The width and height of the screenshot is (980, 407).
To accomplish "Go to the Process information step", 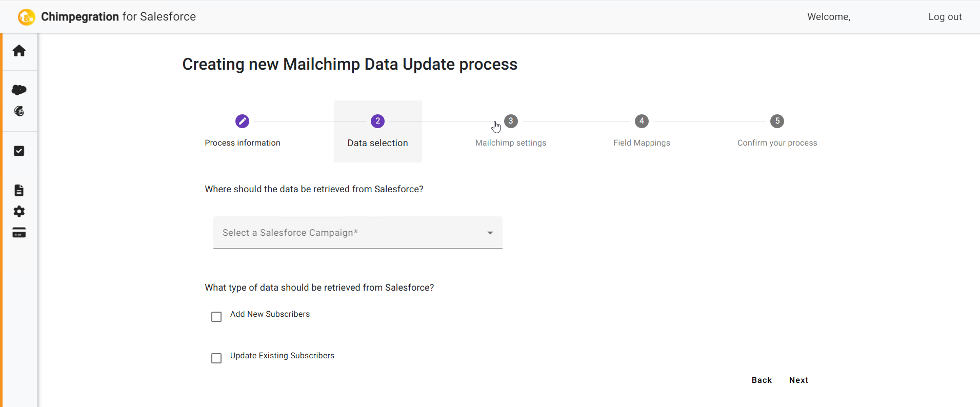I will coord(243,131).
